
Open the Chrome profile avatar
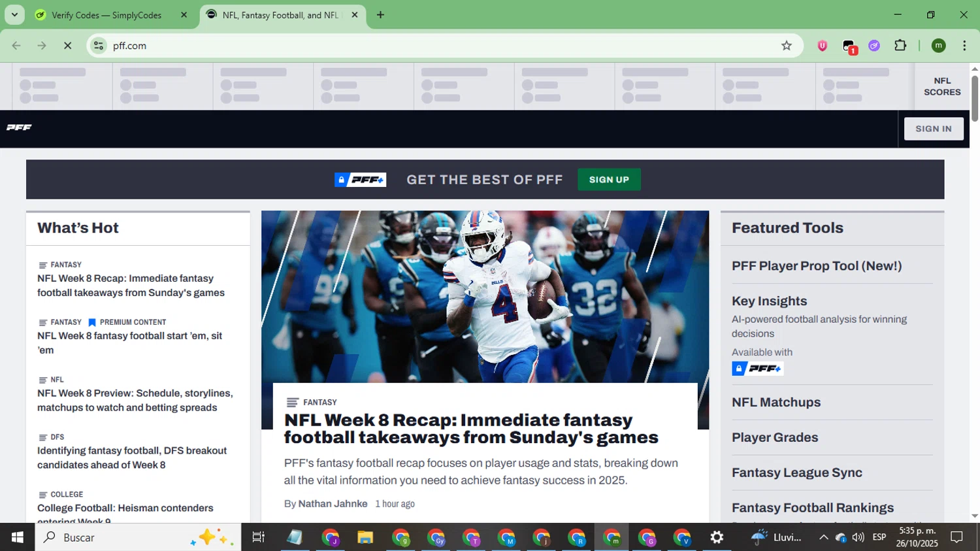939,46
